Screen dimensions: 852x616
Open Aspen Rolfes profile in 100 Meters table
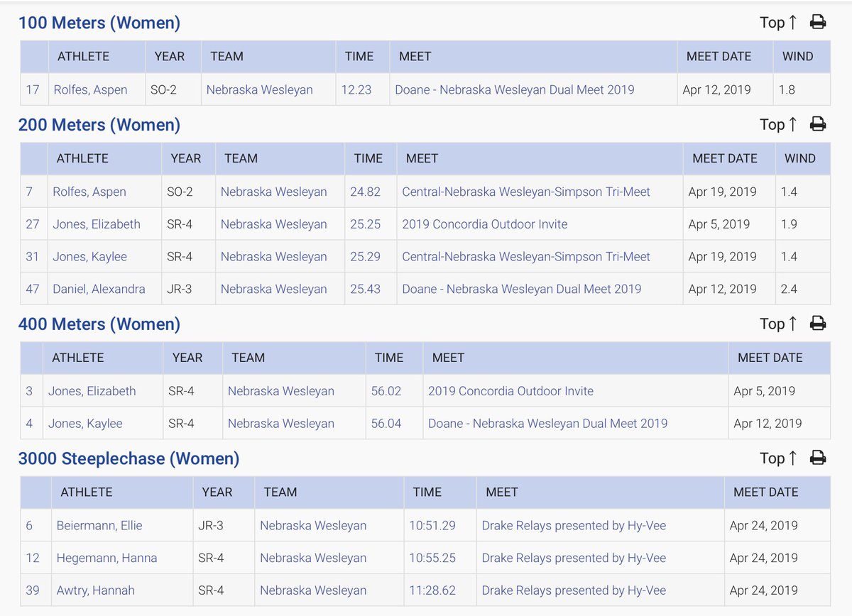(x=91, y=90)
